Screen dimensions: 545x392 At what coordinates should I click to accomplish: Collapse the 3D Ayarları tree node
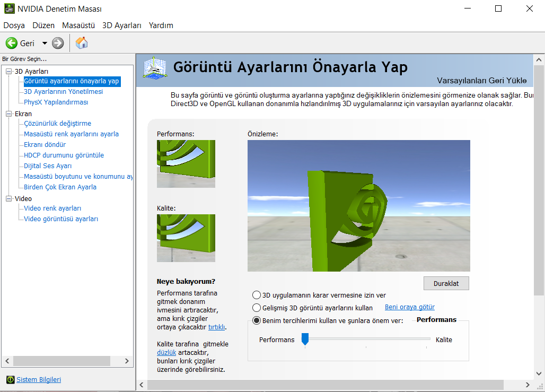(x=8, y=71)
